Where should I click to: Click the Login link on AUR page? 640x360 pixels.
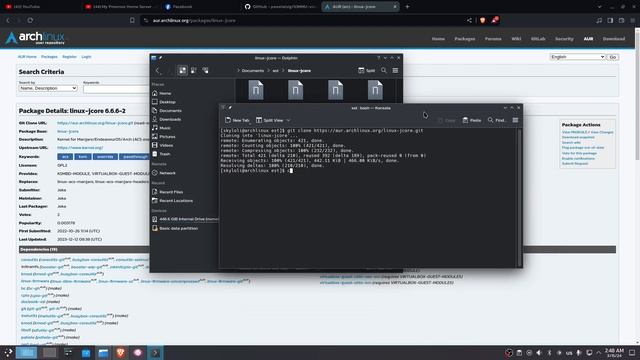(86, 57)
